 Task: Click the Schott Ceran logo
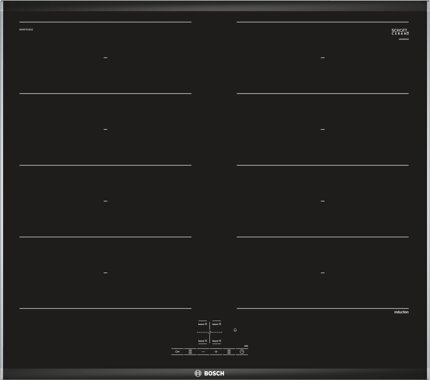400,32
